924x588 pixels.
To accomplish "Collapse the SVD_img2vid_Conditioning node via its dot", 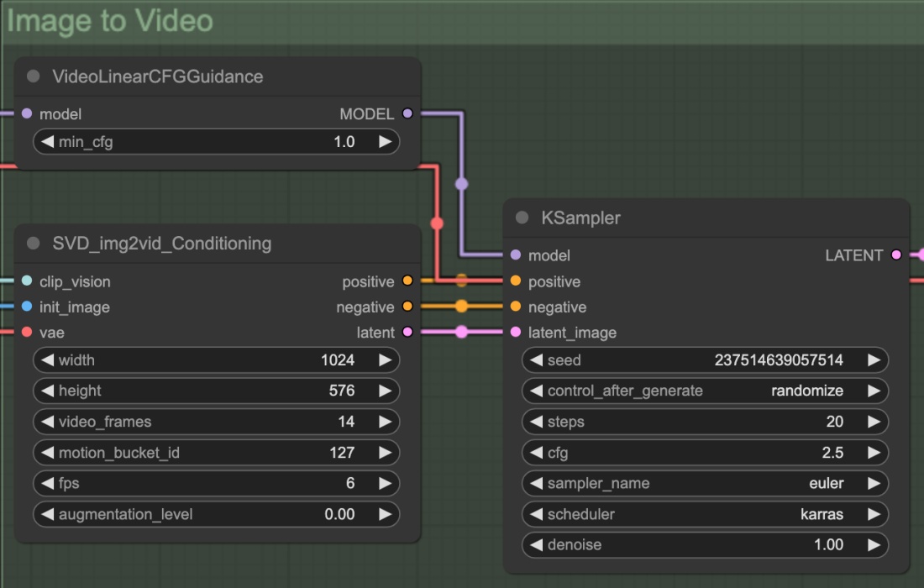I will click(34, 244).
